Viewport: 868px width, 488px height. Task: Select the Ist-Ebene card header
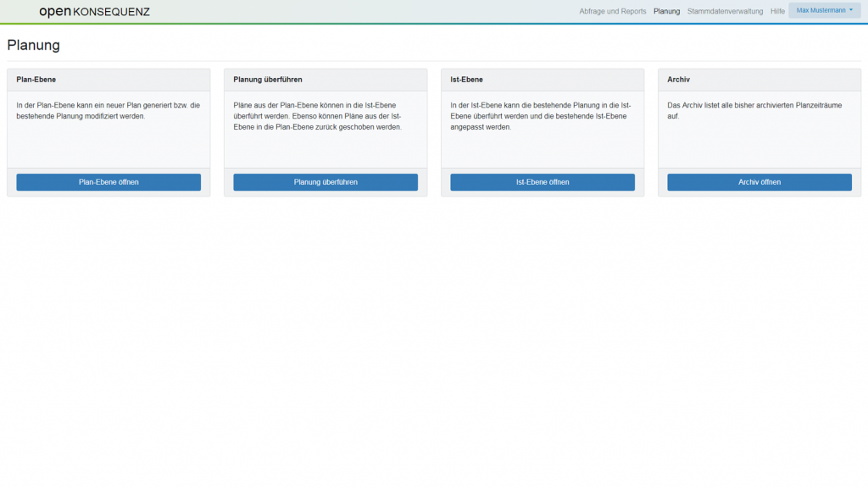[466, 80]
